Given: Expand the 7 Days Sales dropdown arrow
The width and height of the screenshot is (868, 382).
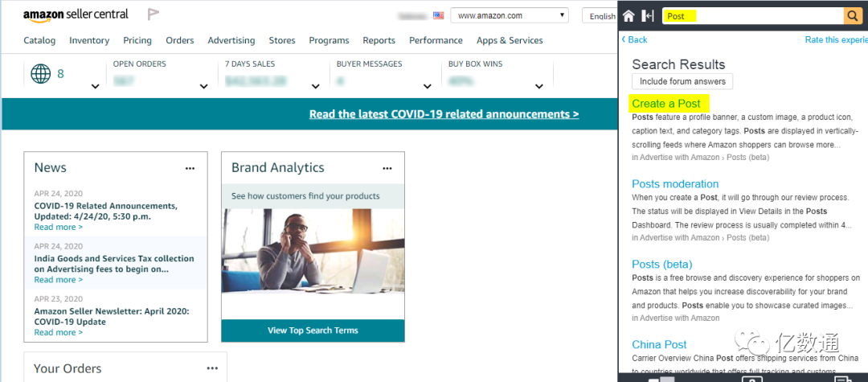Looking at the screenshot, I should coord(316,86).
